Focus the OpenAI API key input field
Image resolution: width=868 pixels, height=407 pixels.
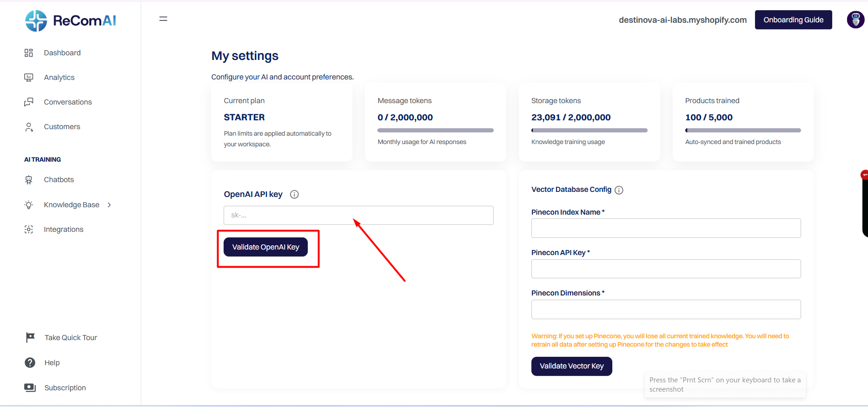click(x=358, y=216)
